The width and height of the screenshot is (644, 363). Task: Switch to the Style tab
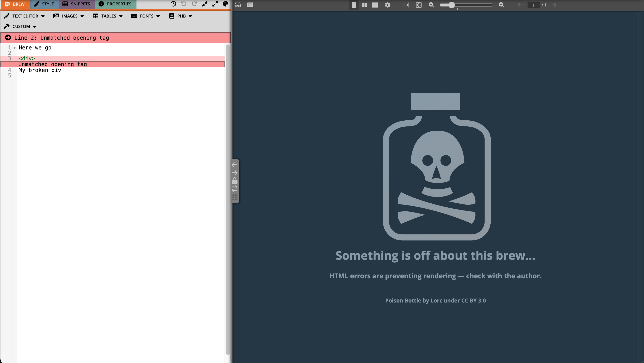44,4
